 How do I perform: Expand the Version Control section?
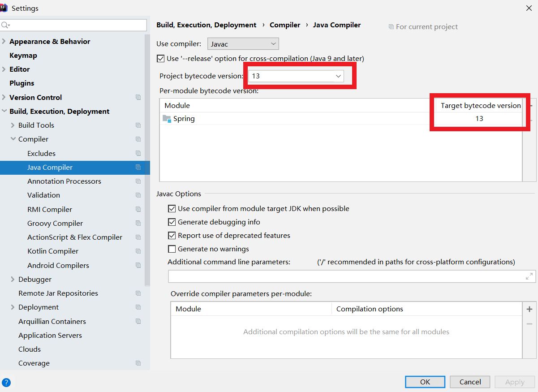tap(4, 97)
